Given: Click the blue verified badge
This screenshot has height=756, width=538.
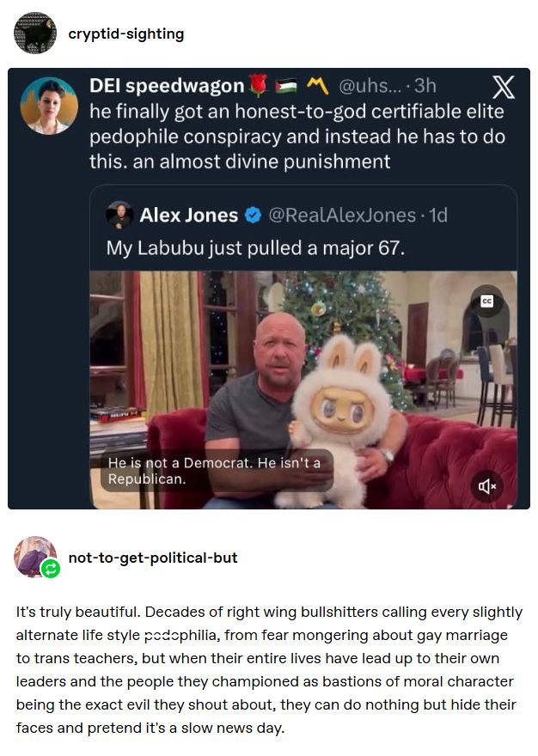Looking at the screenshot, I should (253, 215).
